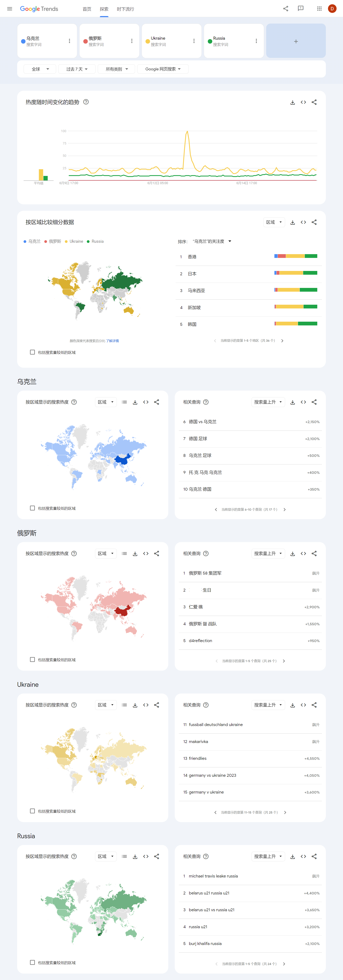The width and height of the screenshot is (343, 980).
Task: Open the account avatar D
Action: 332,9
